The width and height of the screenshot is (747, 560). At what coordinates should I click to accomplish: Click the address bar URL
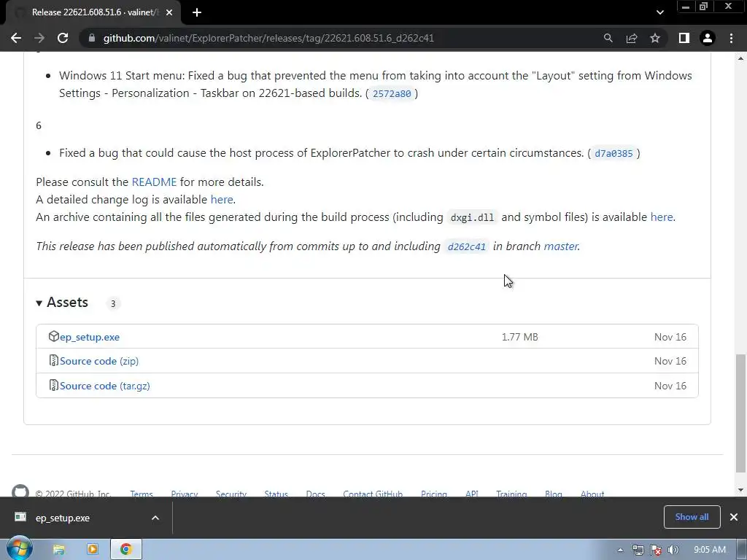click(x=268, y=38)
